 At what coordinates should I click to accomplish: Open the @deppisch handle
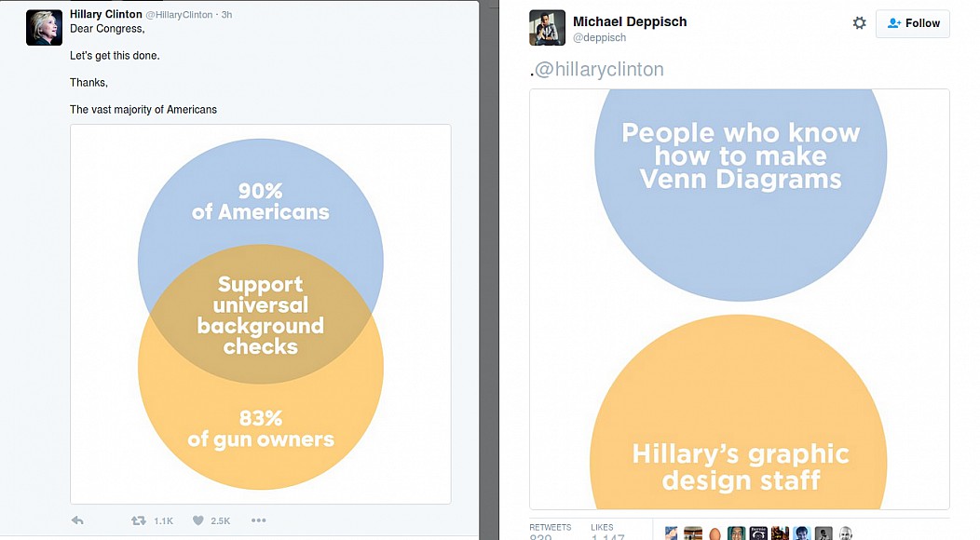599,38
